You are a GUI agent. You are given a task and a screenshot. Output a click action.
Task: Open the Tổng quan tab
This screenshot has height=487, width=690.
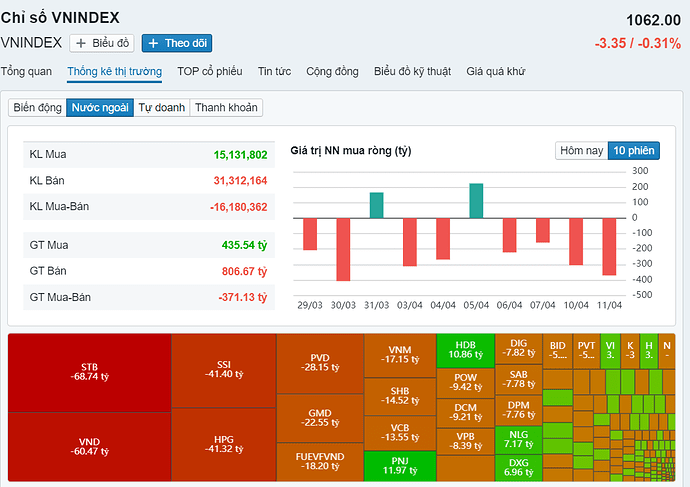click(26, 71)
